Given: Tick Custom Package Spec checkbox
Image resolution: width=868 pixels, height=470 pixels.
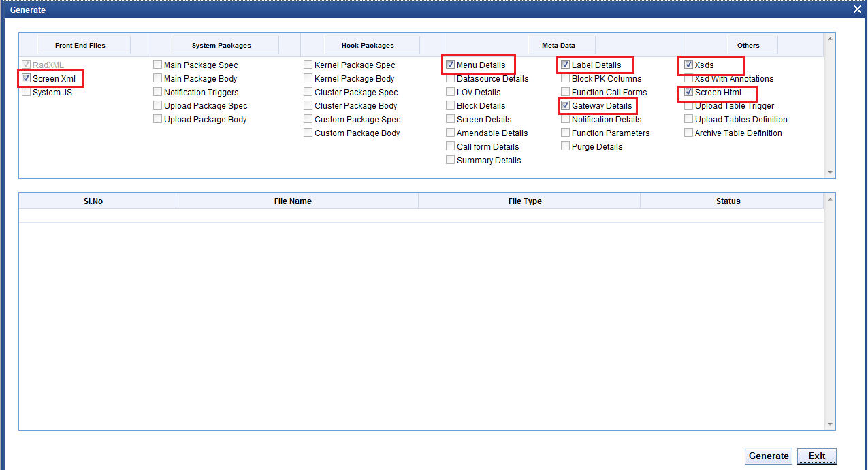Looking at the screenshot, I should tap(308, 120).
